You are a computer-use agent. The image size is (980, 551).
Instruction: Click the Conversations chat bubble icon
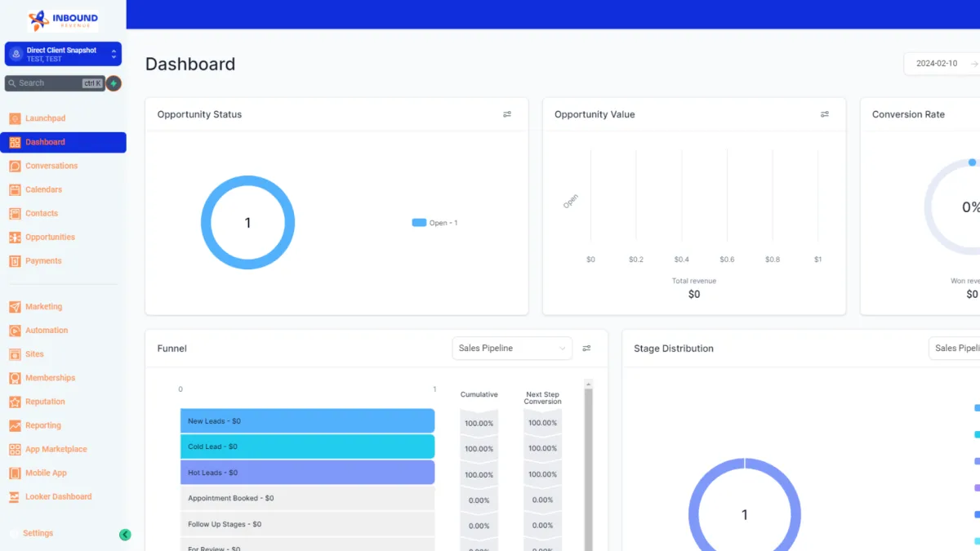pyautogui.click(x=15, y=166)
